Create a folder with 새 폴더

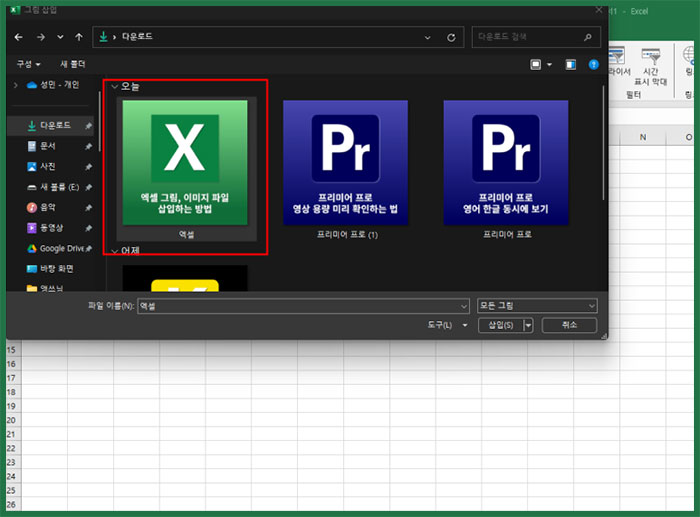tap(72, 64)
